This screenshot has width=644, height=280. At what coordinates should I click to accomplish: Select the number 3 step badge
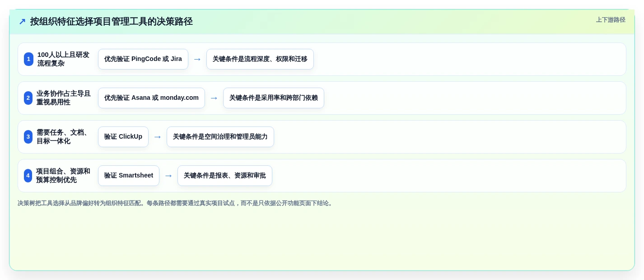tap(28, 137)
